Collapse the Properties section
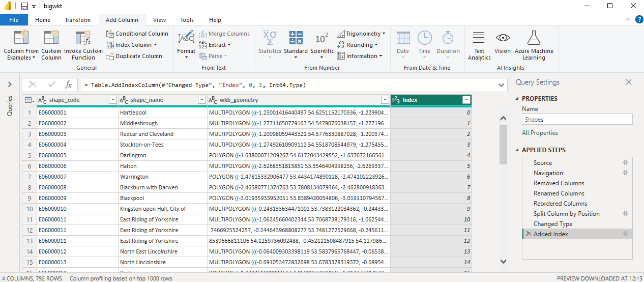644x282 pixels. 518,99
